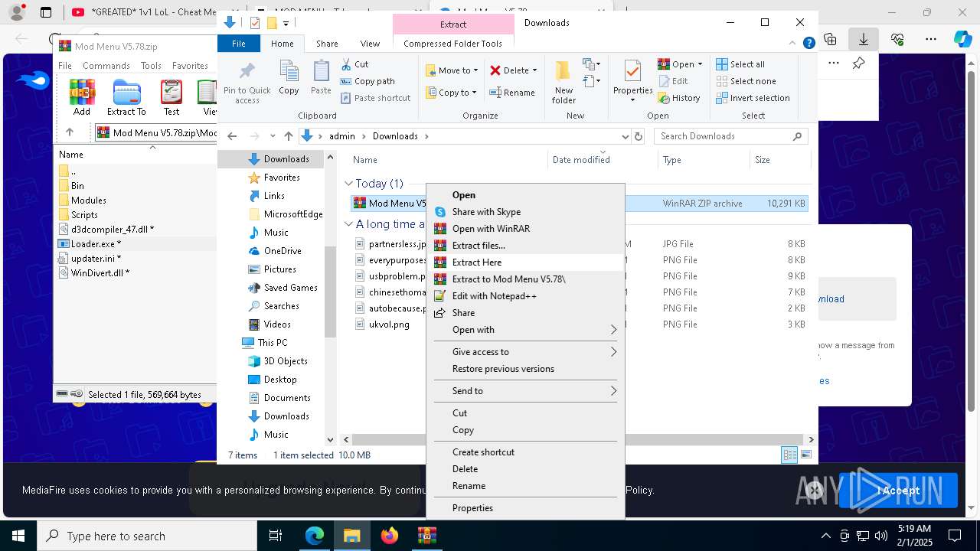This screenshot has width=980, height=551.
Task: Expand the ribbon Open dropdown arrow
Action: click(x=700, y=64)
